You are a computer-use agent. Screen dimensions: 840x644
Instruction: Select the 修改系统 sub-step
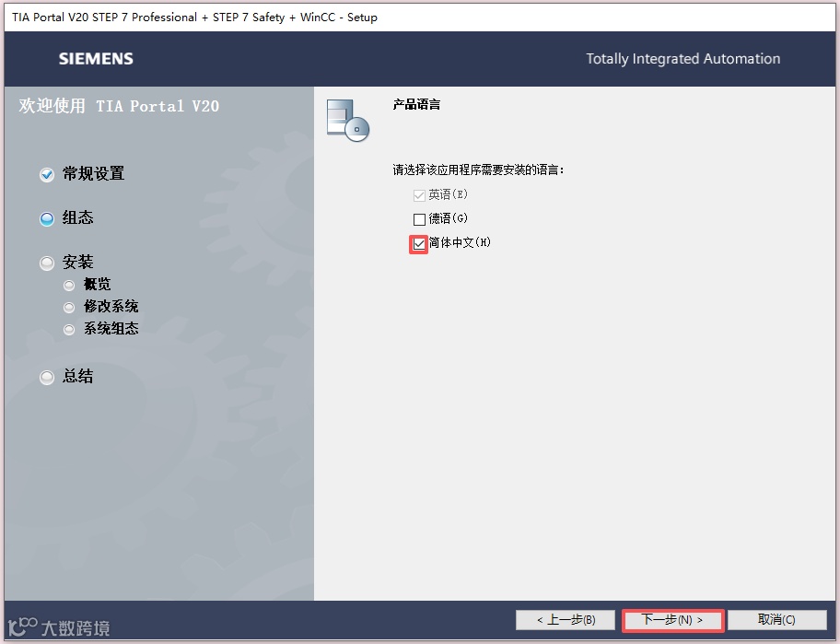111,307
